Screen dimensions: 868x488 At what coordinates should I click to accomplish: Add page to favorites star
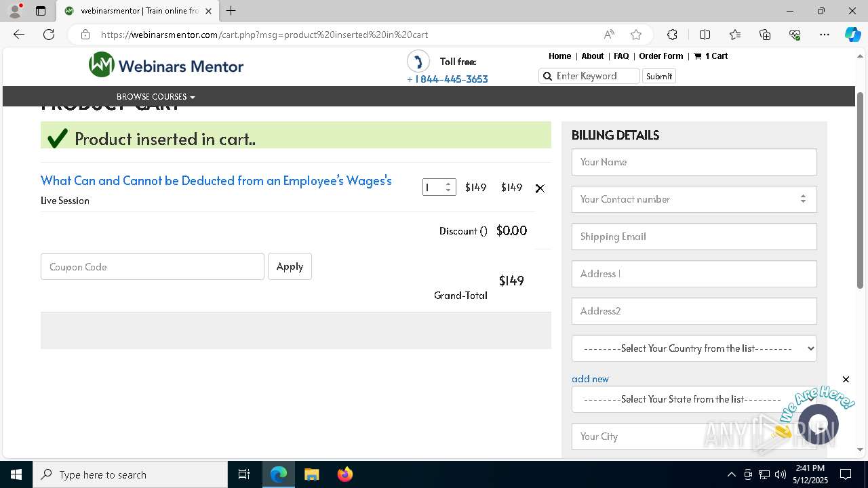[636, 35]
